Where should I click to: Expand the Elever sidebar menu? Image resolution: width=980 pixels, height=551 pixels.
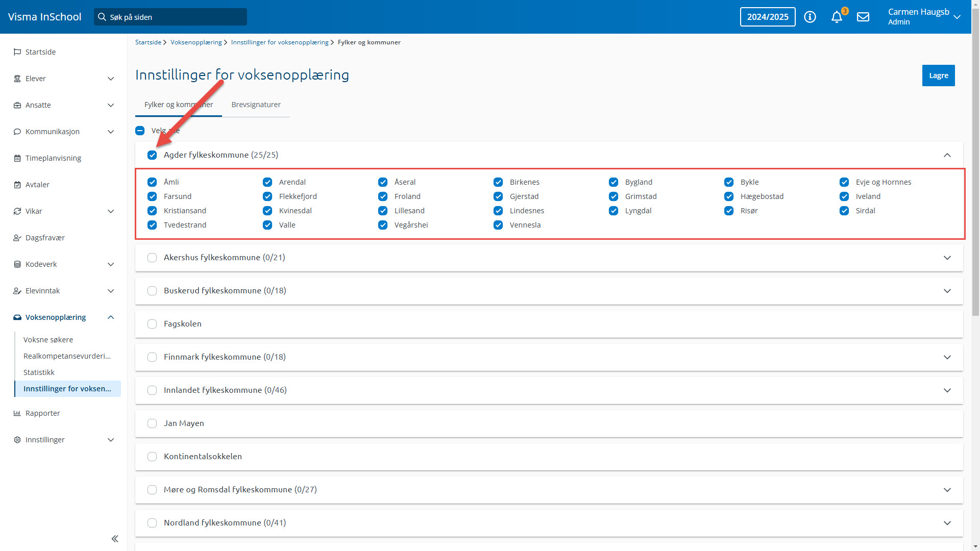point(111,79)
